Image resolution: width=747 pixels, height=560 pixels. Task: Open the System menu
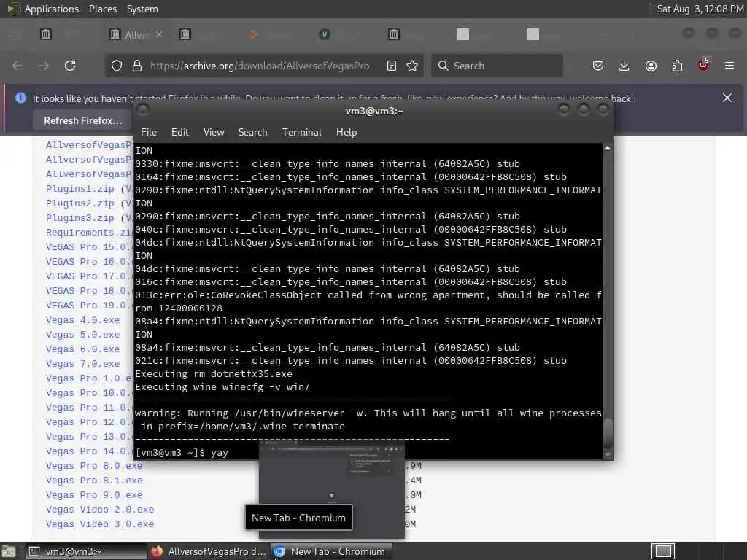[x=142, y=9]
